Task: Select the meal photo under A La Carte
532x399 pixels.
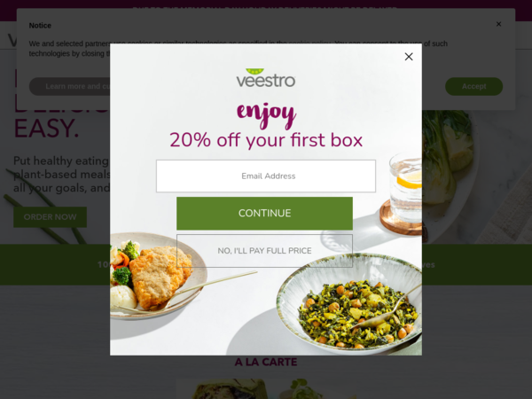Action: (x=266, y=389)
